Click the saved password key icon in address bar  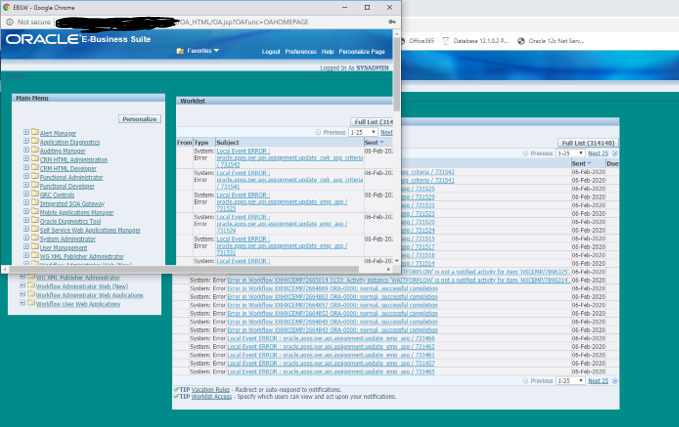[392, 22]
